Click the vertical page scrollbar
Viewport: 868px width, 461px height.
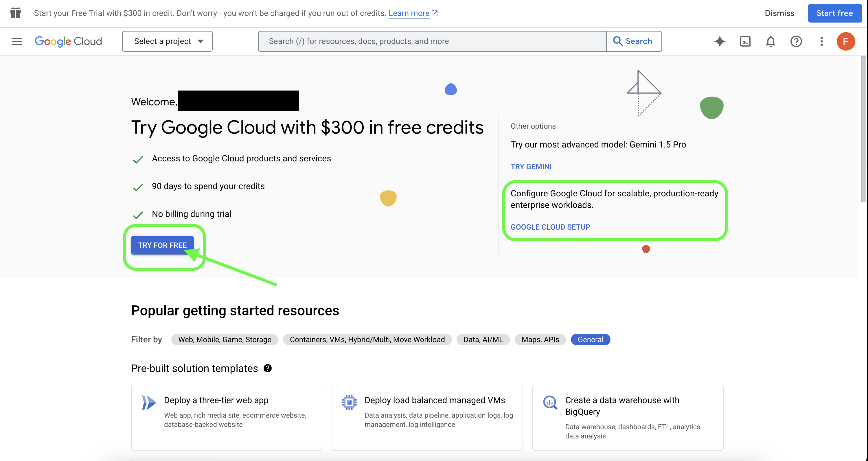[x=863, y=130]
